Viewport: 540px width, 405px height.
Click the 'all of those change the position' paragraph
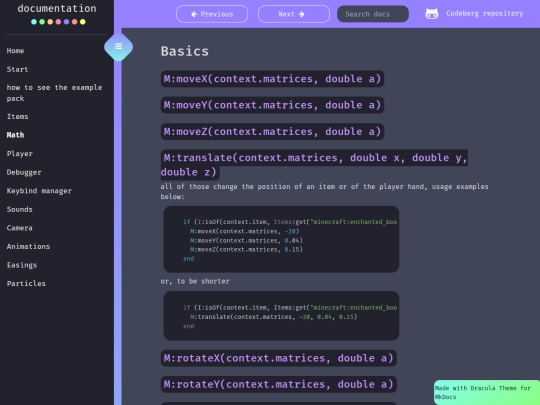(x=324, y=191)
